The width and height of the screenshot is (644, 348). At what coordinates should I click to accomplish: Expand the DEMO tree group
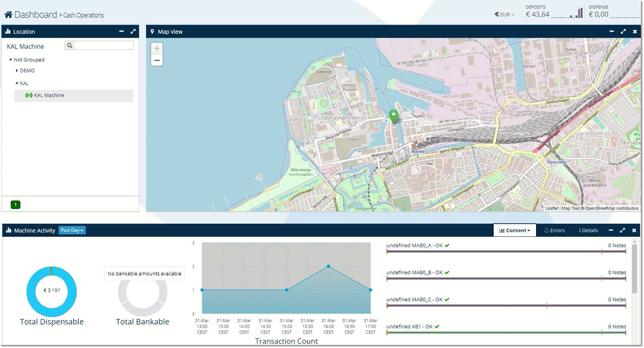17,71
